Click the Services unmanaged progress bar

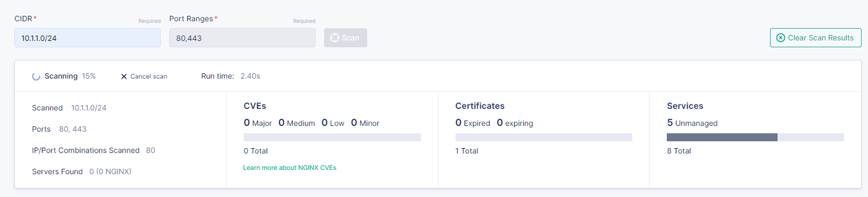755,137
